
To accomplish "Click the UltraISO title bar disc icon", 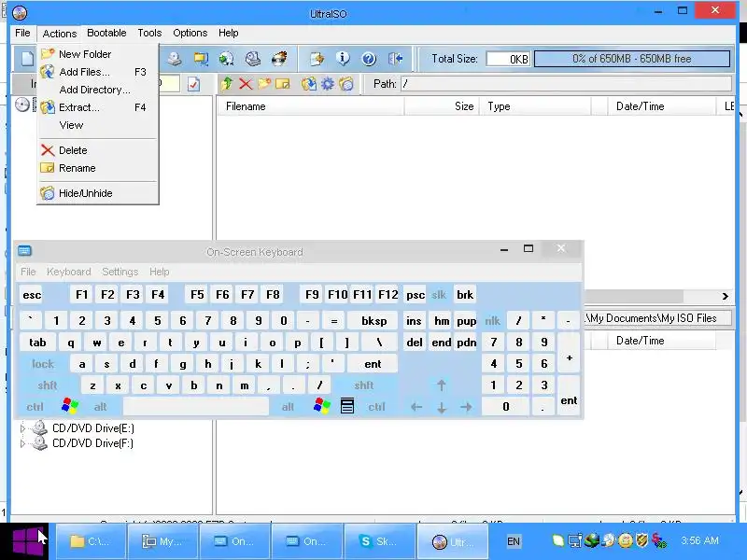I will [20, 13].
